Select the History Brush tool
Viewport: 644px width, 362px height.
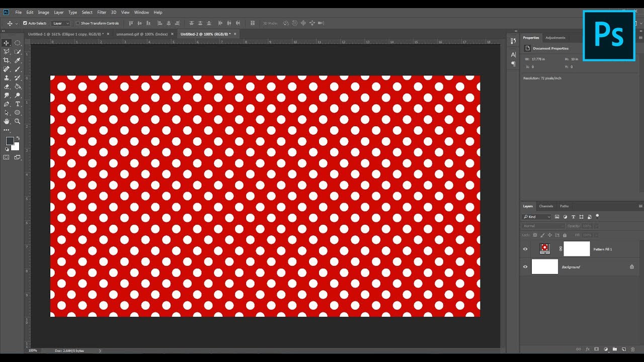coord(18,78)
